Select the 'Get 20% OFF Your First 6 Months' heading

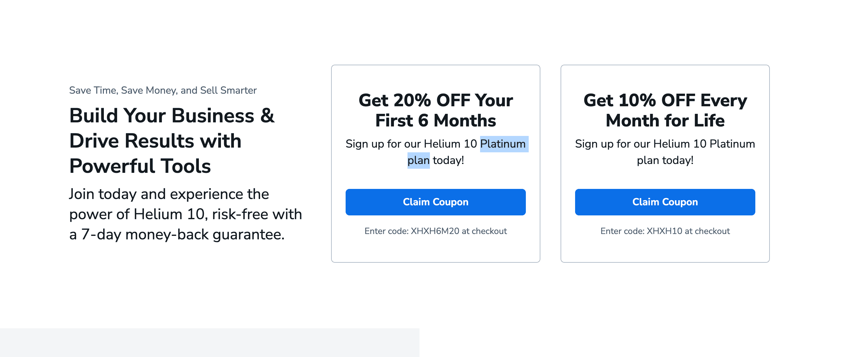(x=435, y=110)
